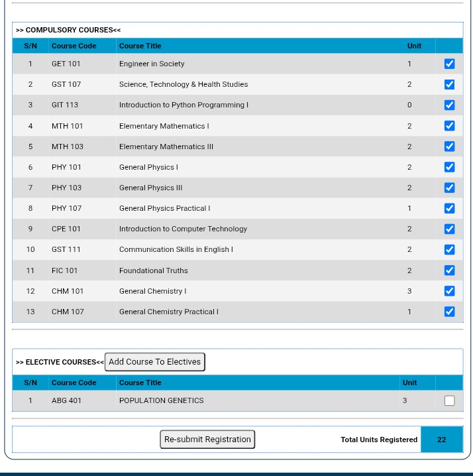
Task: Click the GST 107 course code
Action: point(66,84)
